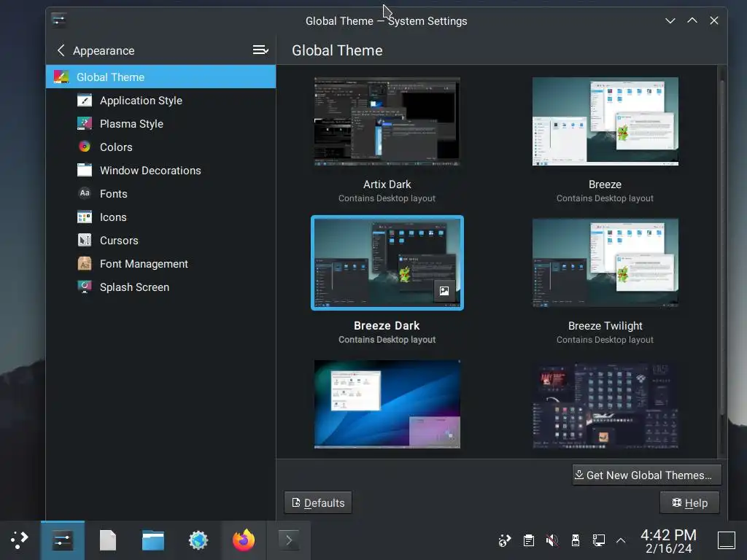Open the file manager from taskbar
Screen dimensions: 747x560
tap(153, 540)
